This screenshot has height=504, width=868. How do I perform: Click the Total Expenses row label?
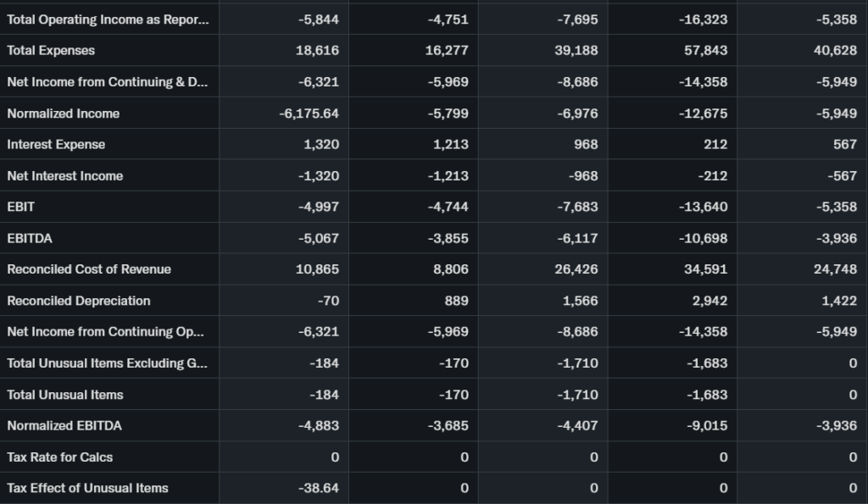(51, 51)
